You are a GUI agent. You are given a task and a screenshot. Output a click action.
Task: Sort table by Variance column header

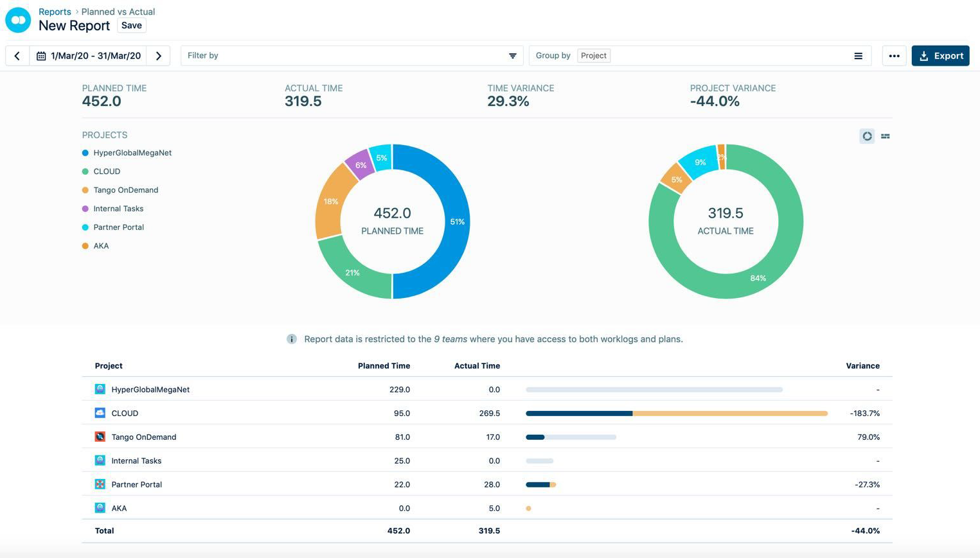tap(862, 366)
